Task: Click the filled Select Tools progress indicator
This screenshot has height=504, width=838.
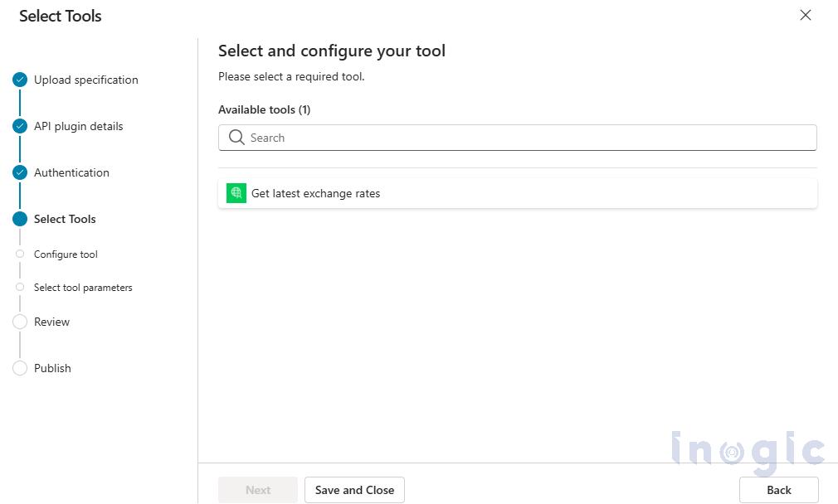Action: pos(19,219)
